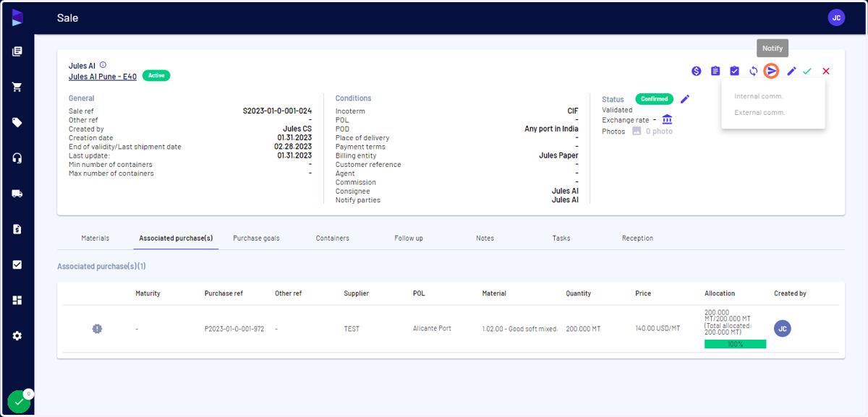
Task: Click the Price column header
Action: click(x=643, y=293)
